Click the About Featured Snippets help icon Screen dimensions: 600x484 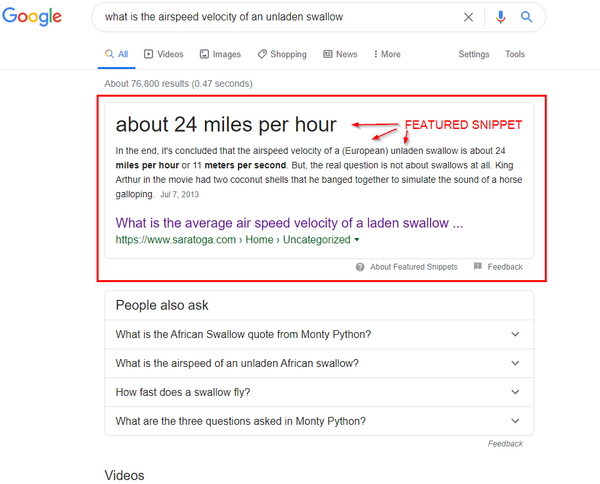click(360, 267)
